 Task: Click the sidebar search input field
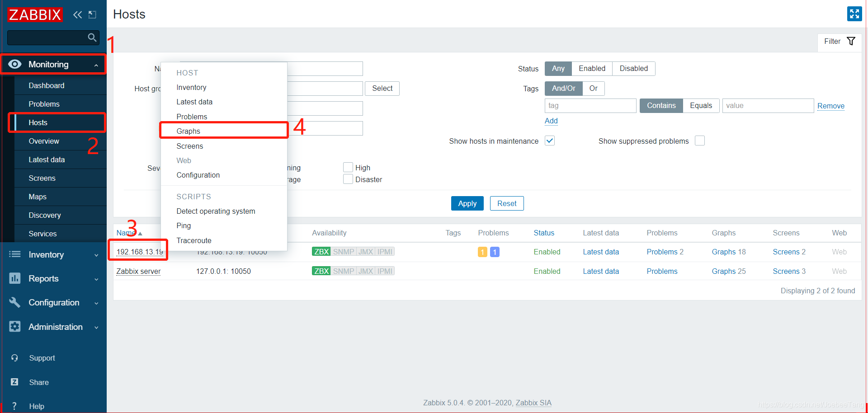48,38
